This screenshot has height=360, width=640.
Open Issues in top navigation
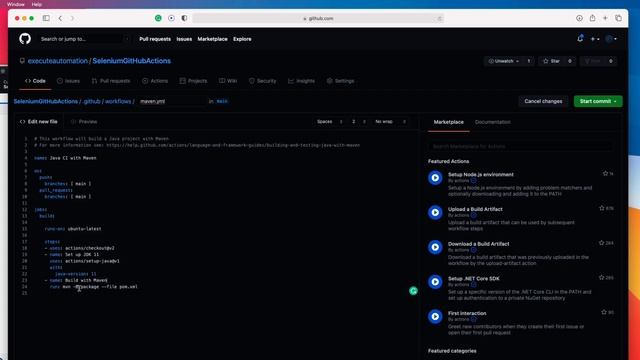[184, 39]
